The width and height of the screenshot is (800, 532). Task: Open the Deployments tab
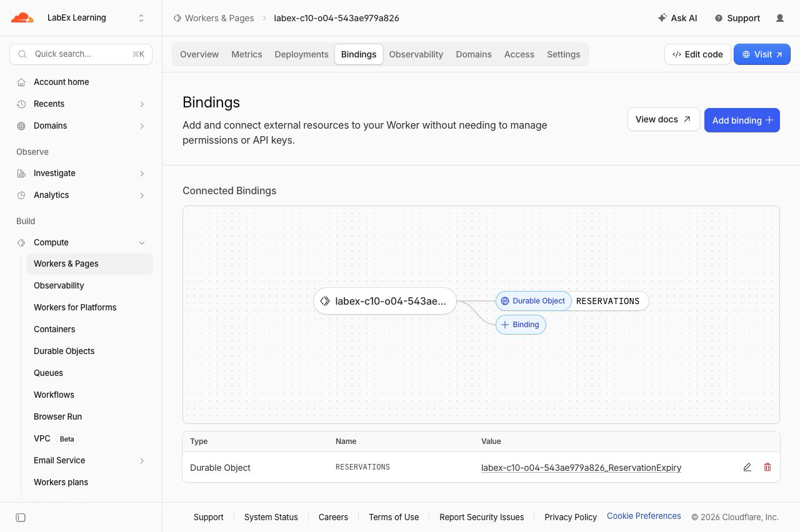[x=301, y=54]
